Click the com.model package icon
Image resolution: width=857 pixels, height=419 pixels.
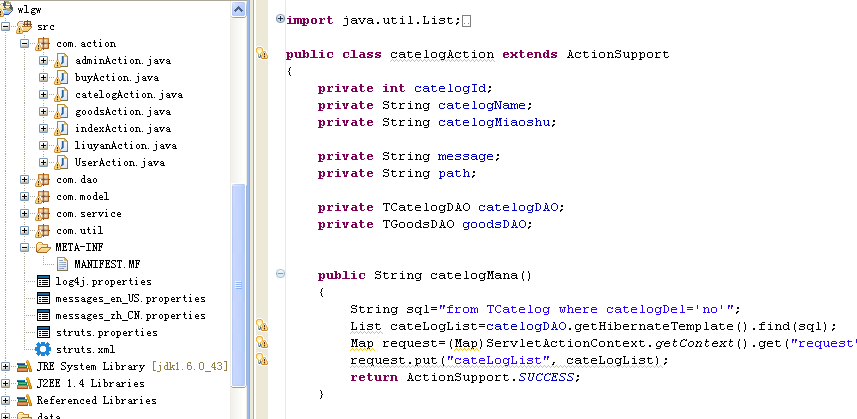click(x=43, y=197)
